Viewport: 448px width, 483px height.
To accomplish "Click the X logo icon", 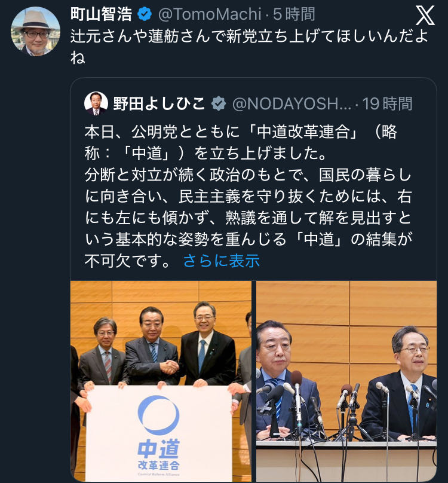I will point(425,16).
